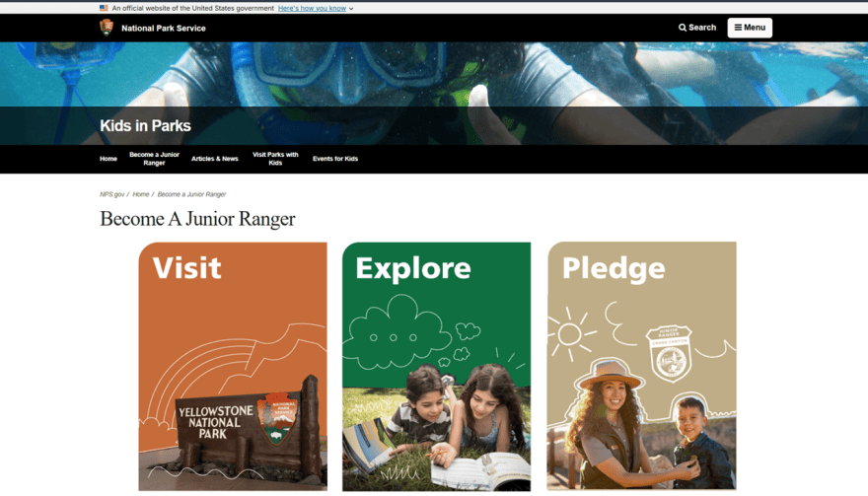Click the NPS arrowhead logo icon

(107, 28)
